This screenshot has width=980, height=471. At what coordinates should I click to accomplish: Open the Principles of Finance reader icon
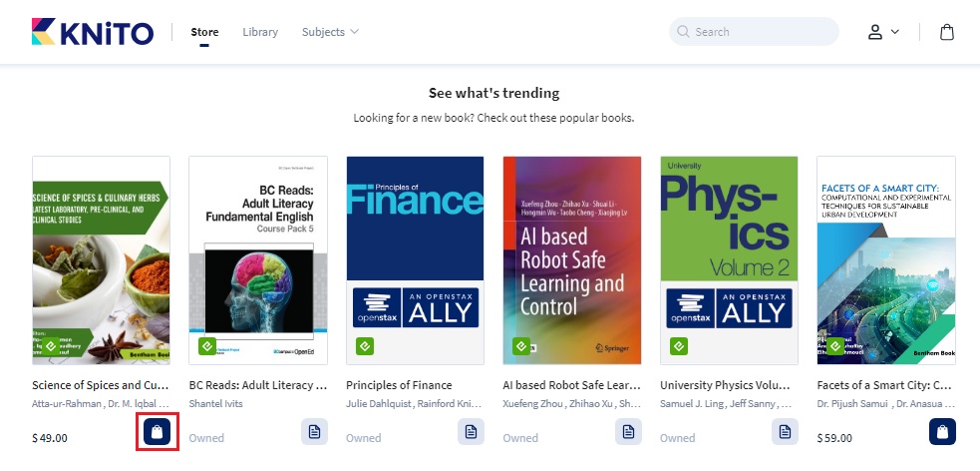click(471, 432)
